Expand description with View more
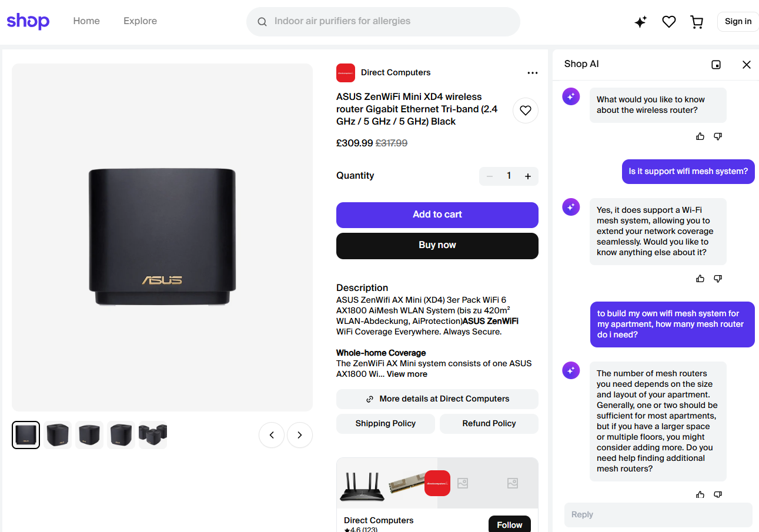 (x=407, y=374)
